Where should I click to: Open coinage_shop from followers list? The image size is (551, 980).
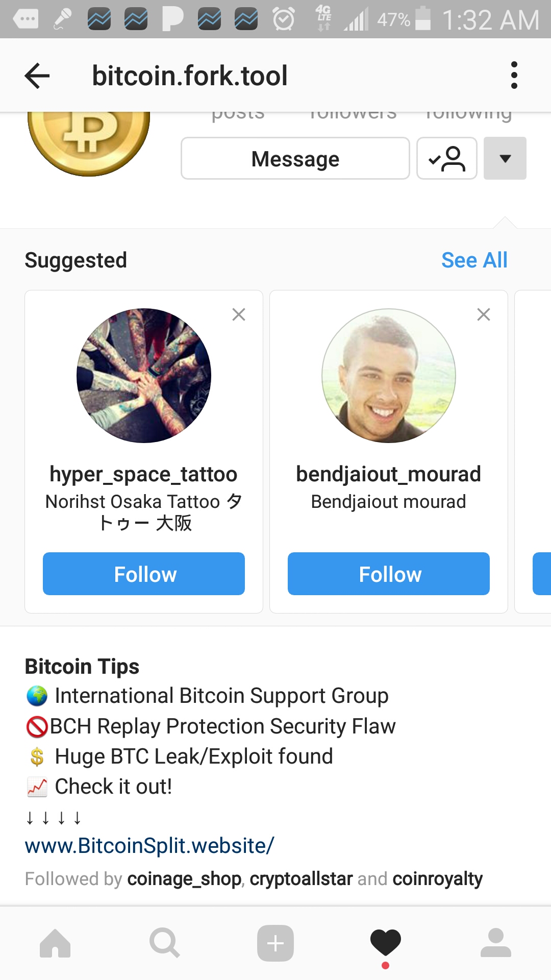point(185,878)
